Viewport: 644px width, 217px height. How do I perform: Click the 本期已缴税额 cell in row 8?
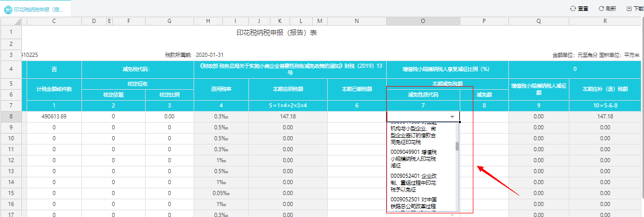356,116
